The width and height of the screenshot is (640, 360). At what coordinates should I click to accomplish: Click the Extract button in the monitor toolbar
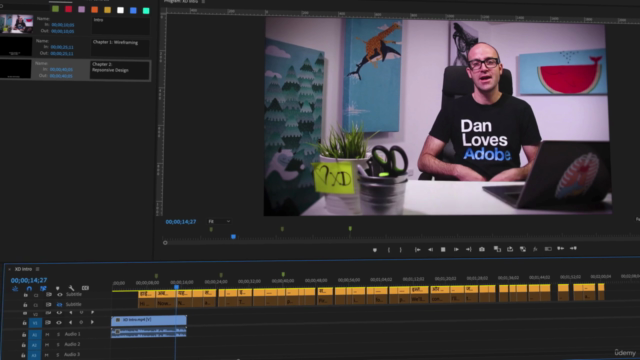pos(510,249)
